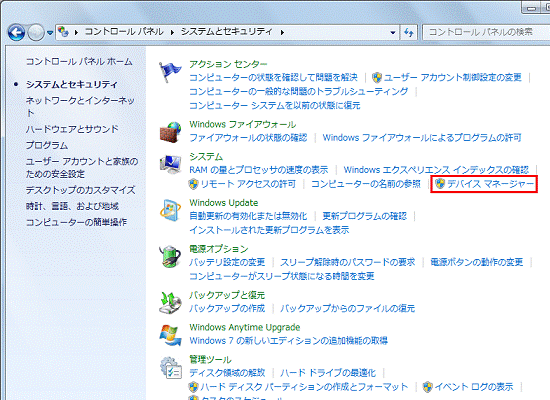The width and height of the screenshot is (550, 400).
Task: Click the Administrative Tools gear checklist icon
Action: click(x=171, y=367)
